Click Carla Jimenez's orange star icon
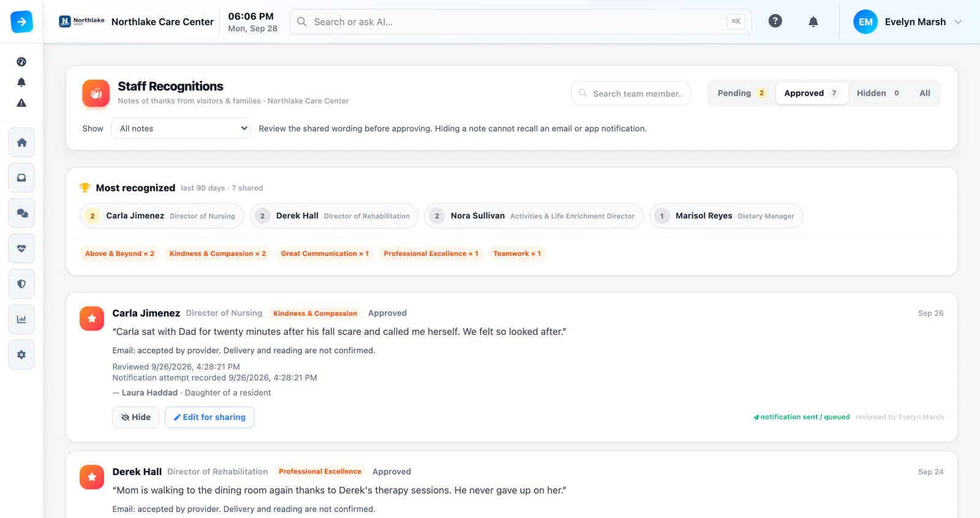 point(92,318)
